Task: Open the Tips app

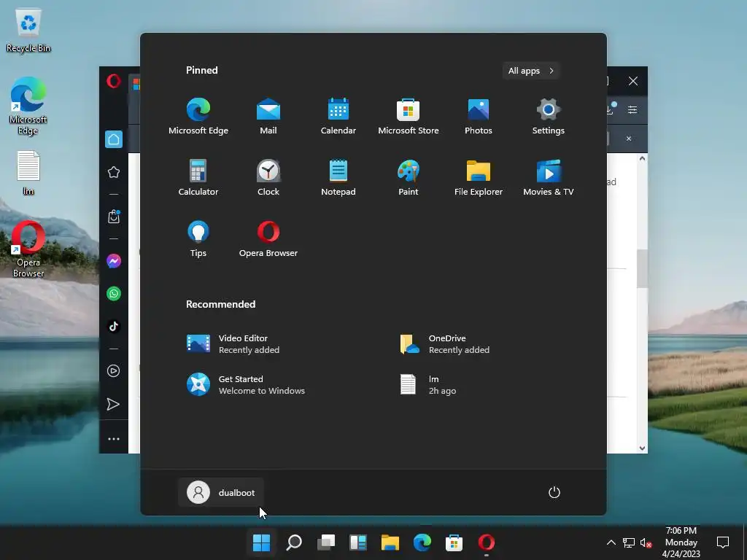Action: 198,239
